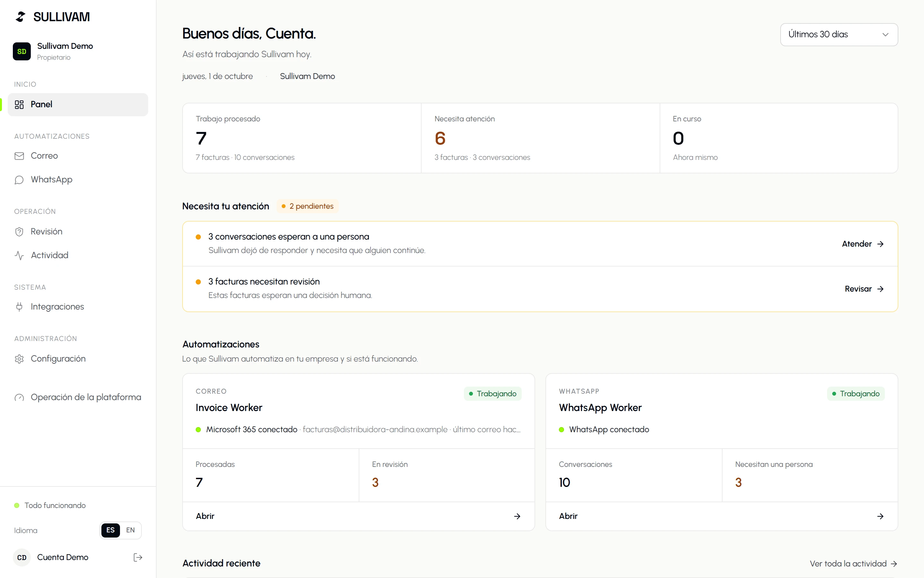This screenshot has width=924, height=578.
Task: Click the WhatsApp chat bubble icon
Action: tap(19, 180)
